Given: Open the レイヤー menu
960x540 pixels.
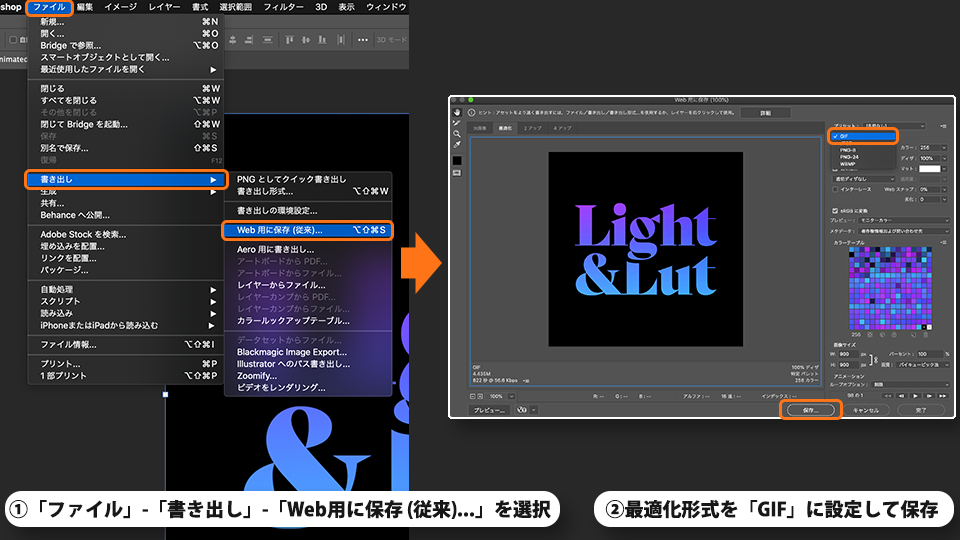Looking at the screenshot, I should 165,7.
